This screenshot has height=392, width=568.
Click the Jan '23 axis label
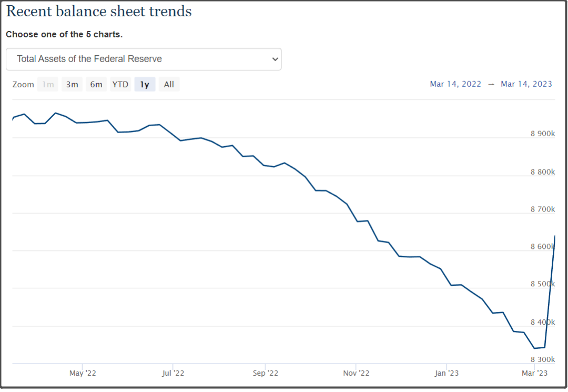[447, 373]
